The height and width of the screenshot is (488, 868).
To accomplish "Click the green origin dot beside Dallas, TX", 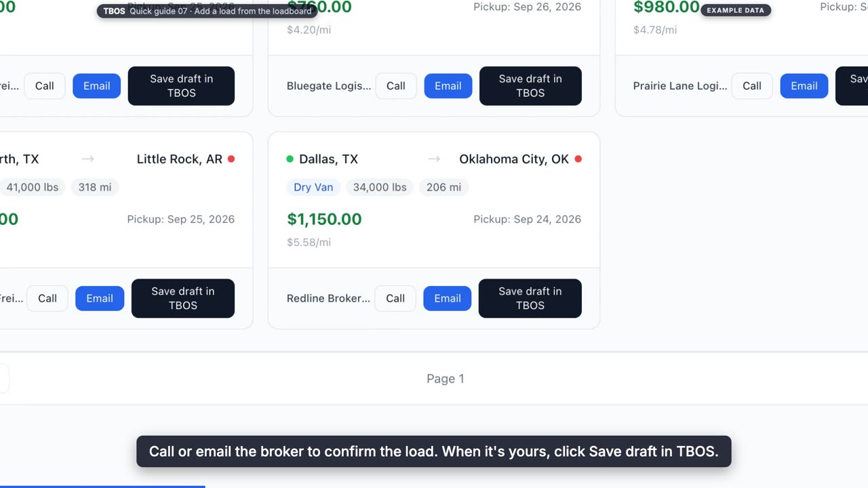I will pos(290,159).
